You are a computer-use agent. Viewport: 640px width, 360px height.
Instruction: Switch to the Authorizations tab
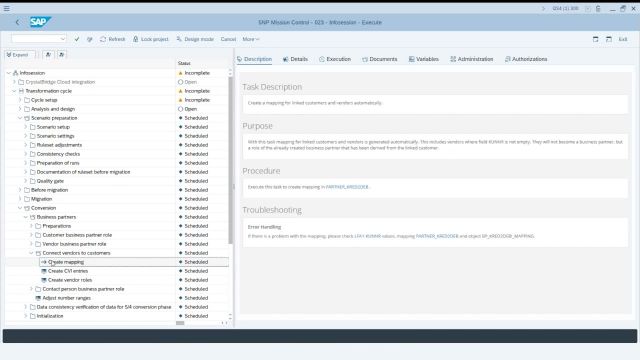tap(526, 59)
